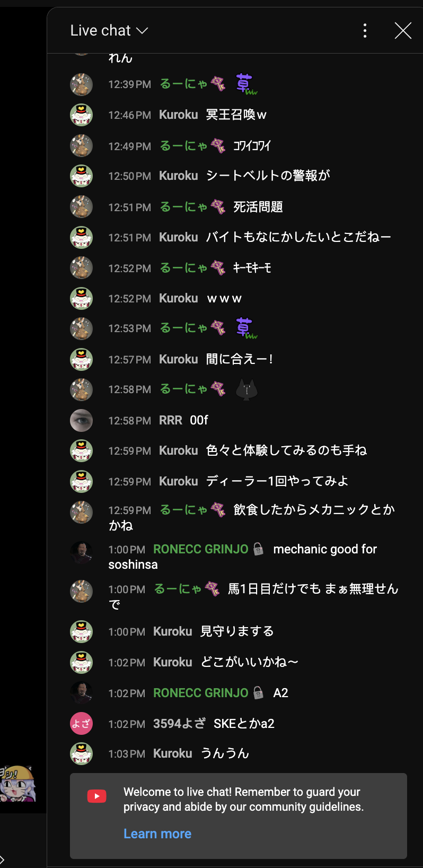This screenshot has width=423, height=868.
Task: Click るーにゃ's avatar on 死活問題 message
Action: pos(82,207)
